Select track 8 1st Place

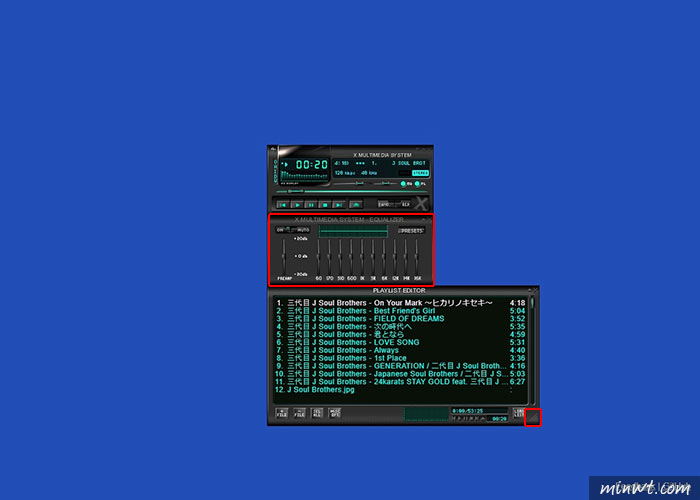pos(400,358)
